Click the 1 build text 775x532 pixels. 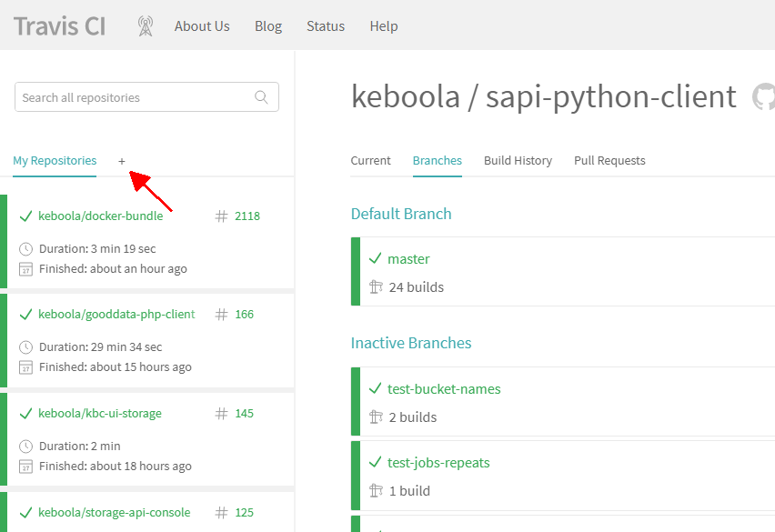click(409, 490)
